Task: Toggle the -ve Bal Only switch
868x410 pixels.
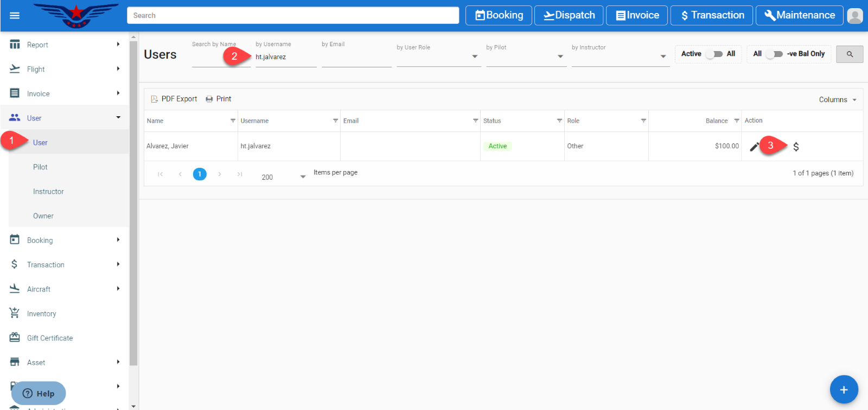Action: [774, 54]
